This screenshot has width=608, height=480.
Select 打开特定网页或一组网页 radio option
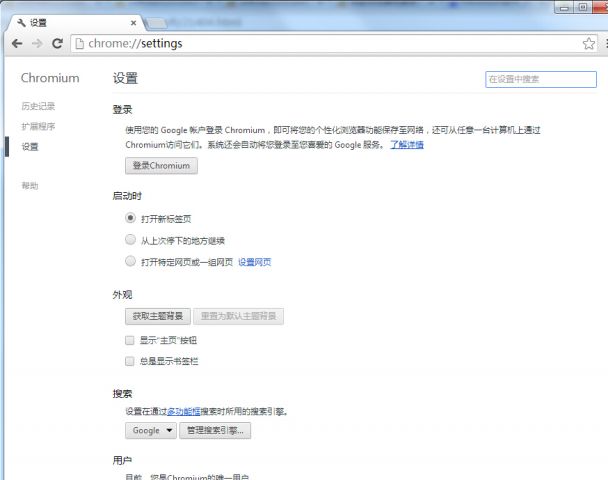(x=130, y=261)
